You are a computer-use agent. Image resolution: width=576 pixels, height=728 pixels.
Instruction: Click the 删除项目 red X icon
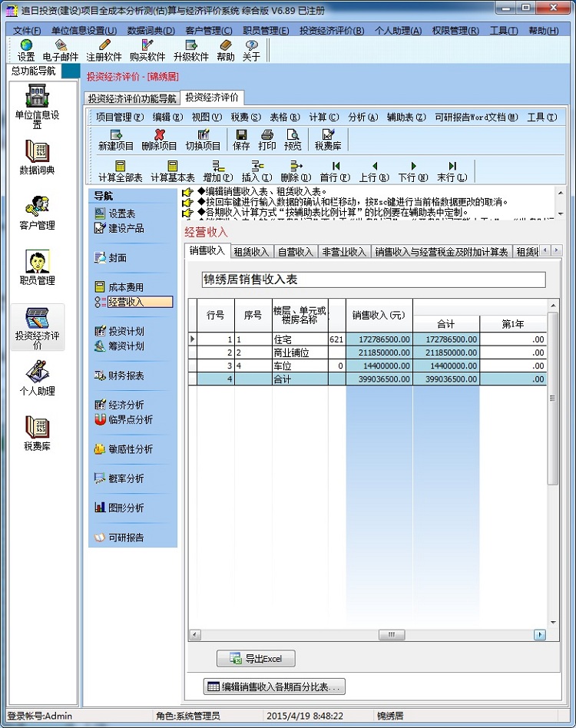tap(159, 140)
